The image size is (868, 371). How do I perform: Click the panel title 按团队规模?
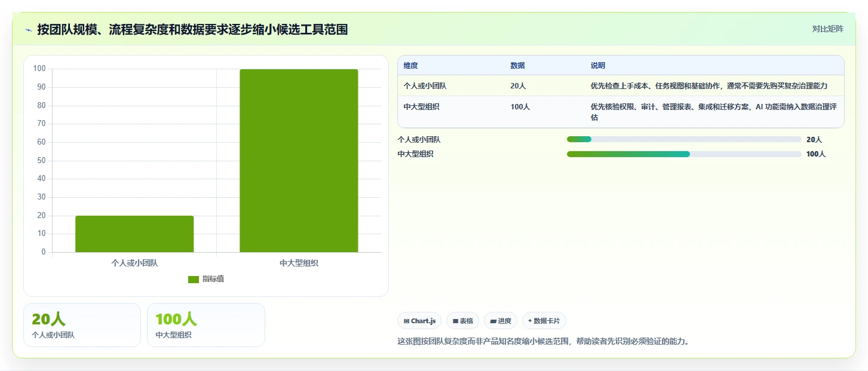click(192, 29)
